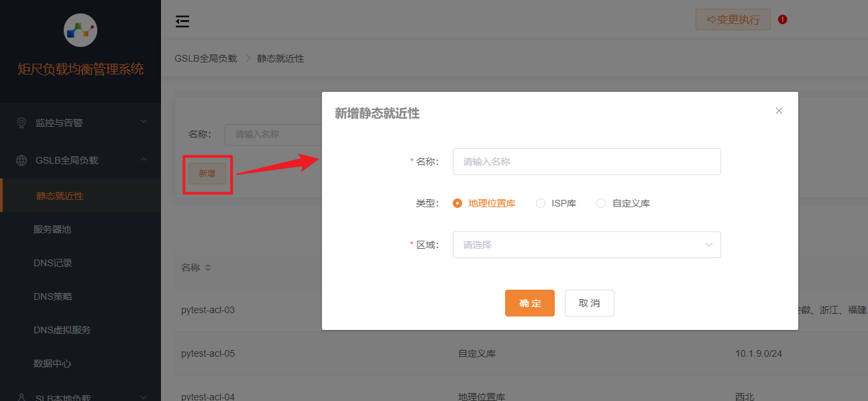Viewport: 868px width, 401px height.
Task: Select the ISP库 radio button
Action: tap(541, 203)
